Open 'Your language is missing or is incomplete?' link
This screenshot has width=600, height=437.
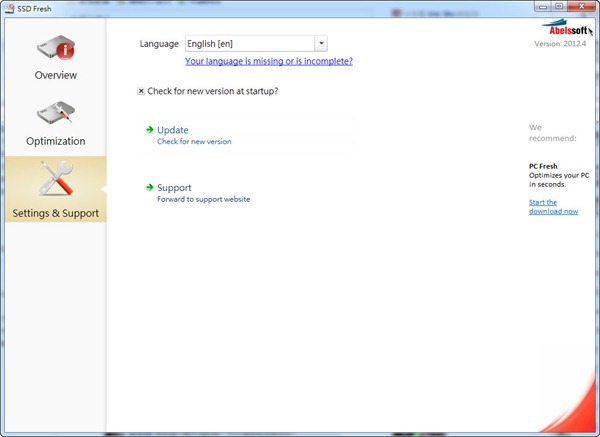point(268,61)
